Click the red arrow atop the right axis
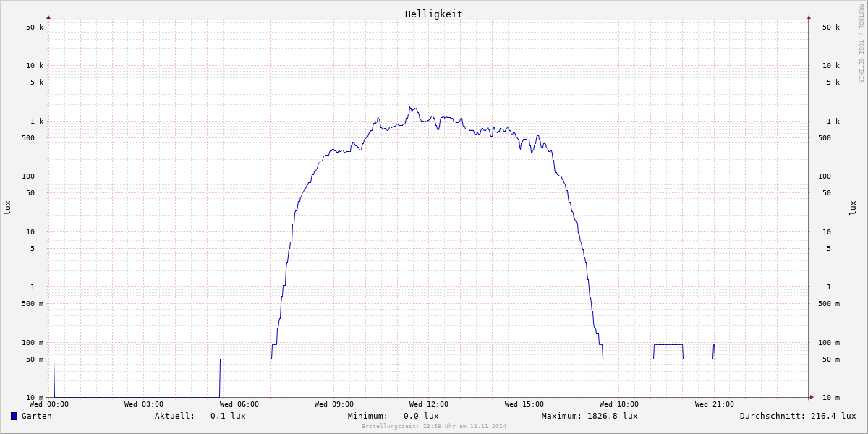 [809, 17]
